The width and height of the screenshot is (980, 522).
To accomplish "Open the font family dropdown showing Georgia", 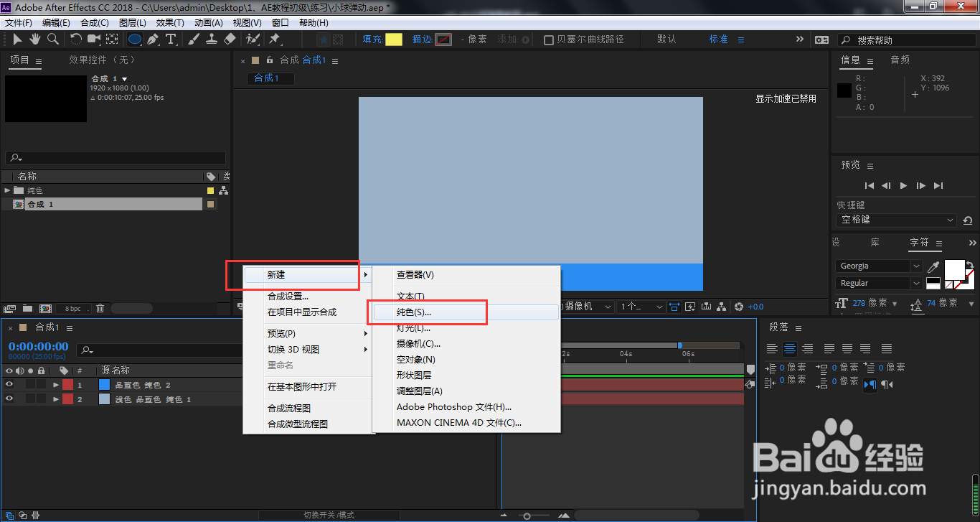I will pos(916,266).
